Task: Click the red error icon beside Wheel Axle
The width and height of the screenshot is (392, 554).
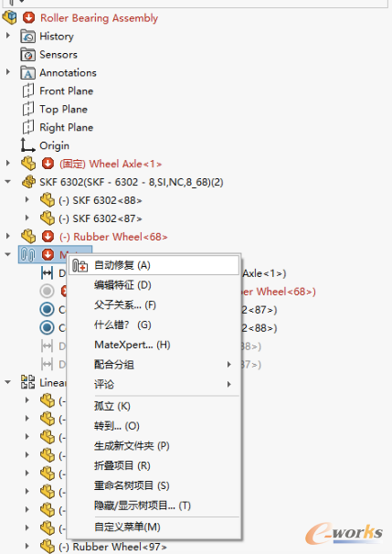Action: coord(48,164)
